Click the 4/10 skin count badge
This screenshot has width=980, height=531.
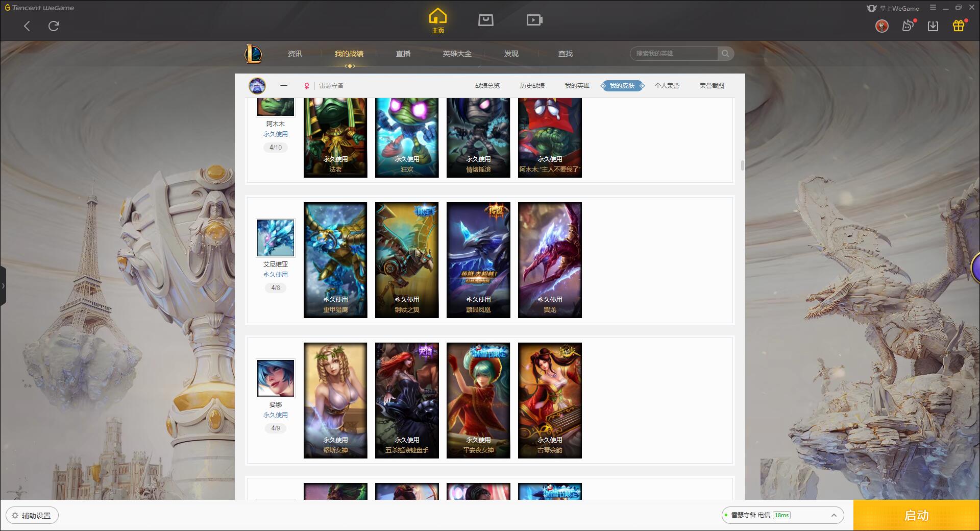point(276,148)
